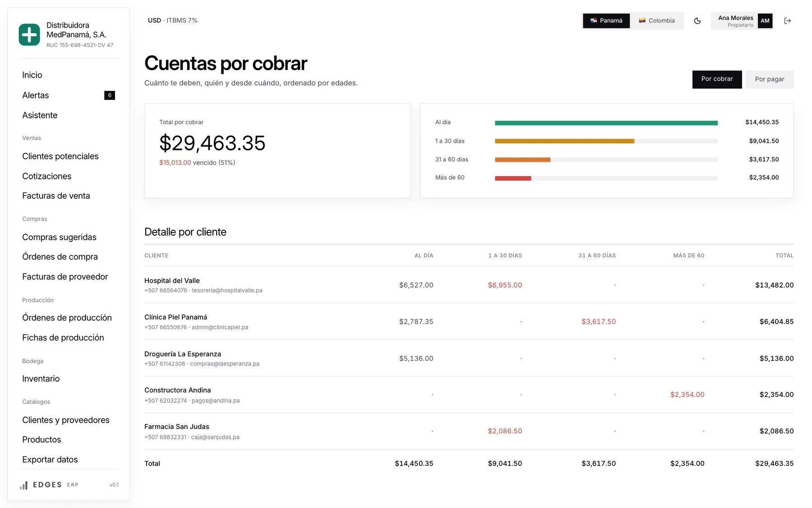Viewport: 812px width, 508px height.
Task: Click the $15,013.00 vencido amount
Action: (175, 163)
